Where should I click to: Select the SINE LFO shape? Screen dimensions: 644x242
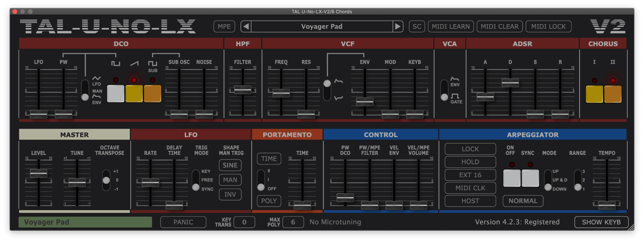(x=230, y=165)
